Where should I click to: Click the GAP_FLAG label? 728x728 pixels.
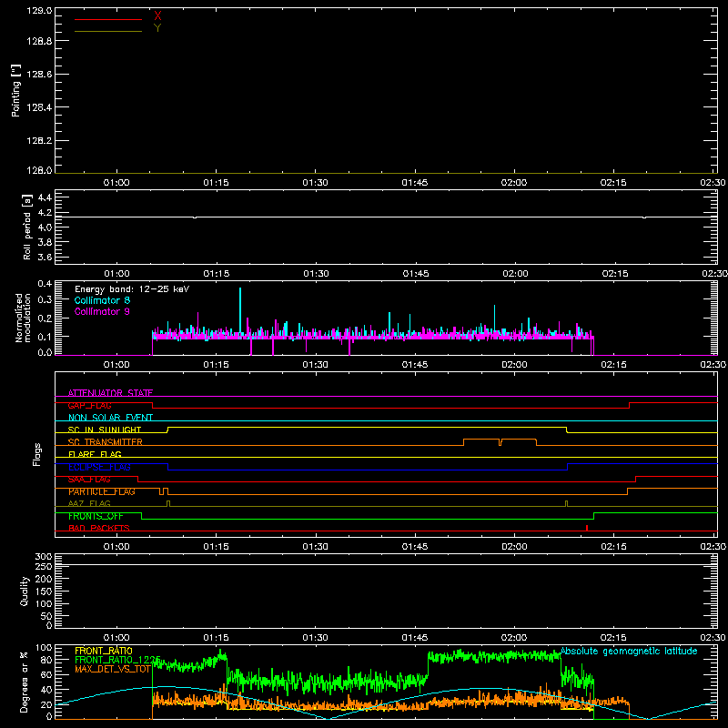tap(89, 405)
